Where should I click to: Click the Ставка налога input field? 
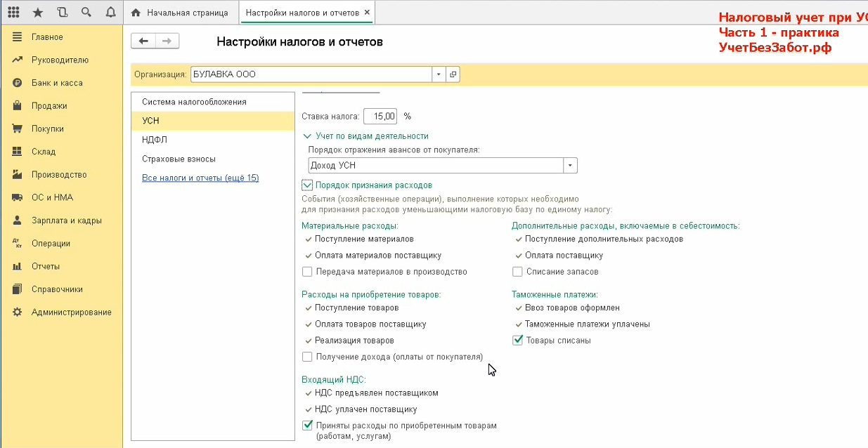click(x=380, y=116)
